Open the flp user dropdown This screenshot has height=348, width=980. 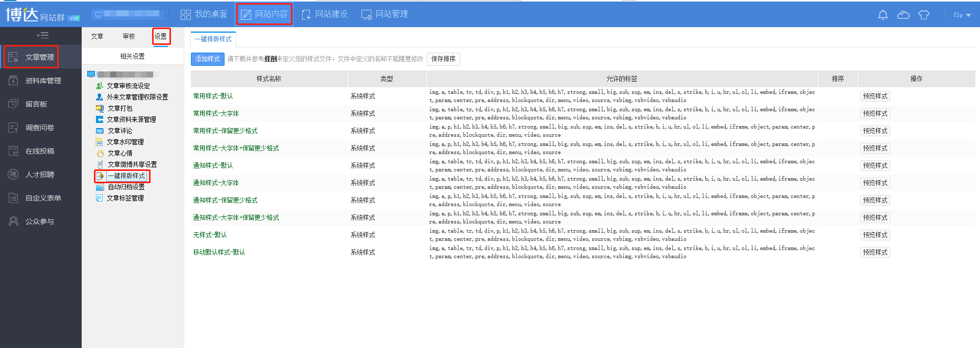pyautogui.click(x=962, y=15)
